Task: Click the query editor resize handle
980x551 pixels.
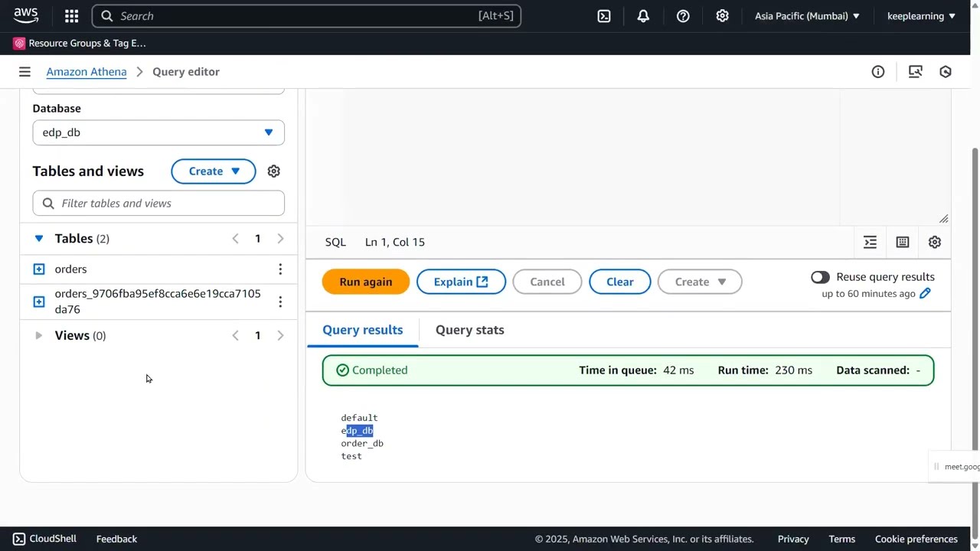Action: coord(943,219)
